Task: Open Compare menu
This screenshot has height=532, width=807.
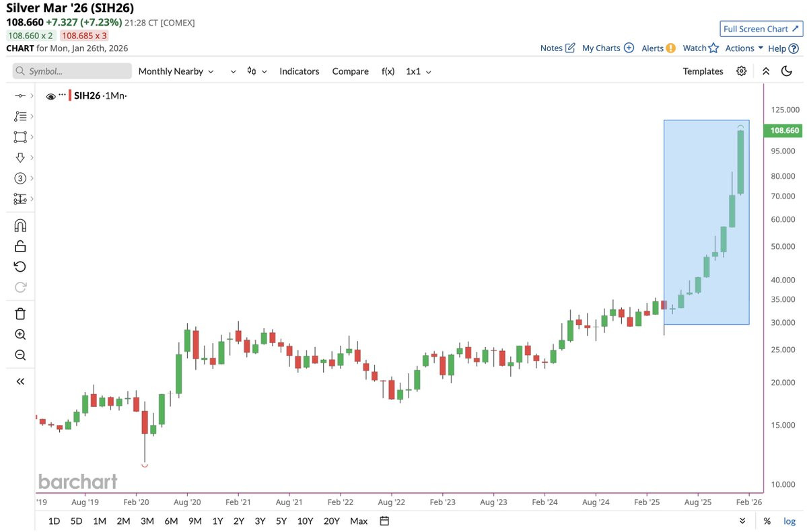Action: [x=350, y=71]
